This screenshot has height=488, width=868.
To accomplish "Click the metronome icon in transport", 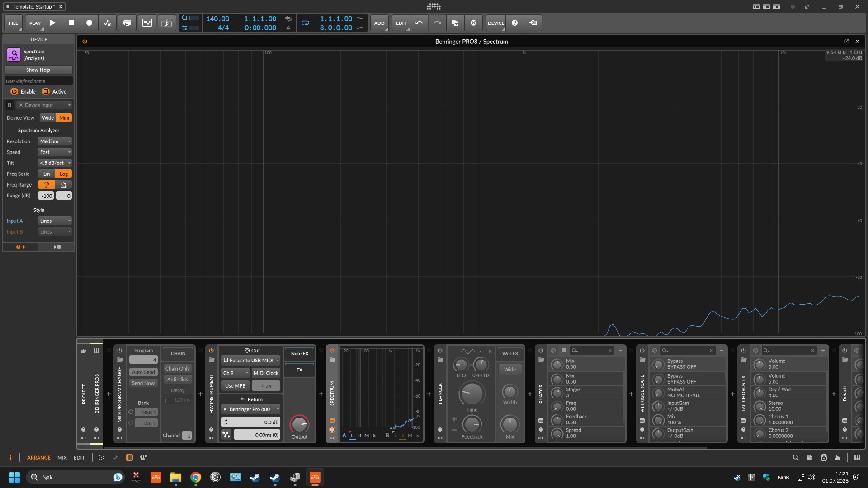I will (x=288, y=28).
